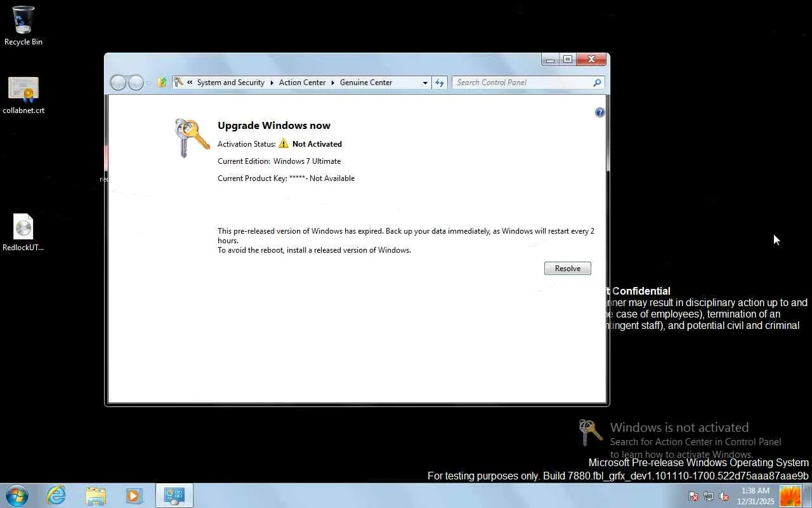Screen dimensions: 812x508
Task: Go forward with the Forward arrow
Action: coord(136,83)
